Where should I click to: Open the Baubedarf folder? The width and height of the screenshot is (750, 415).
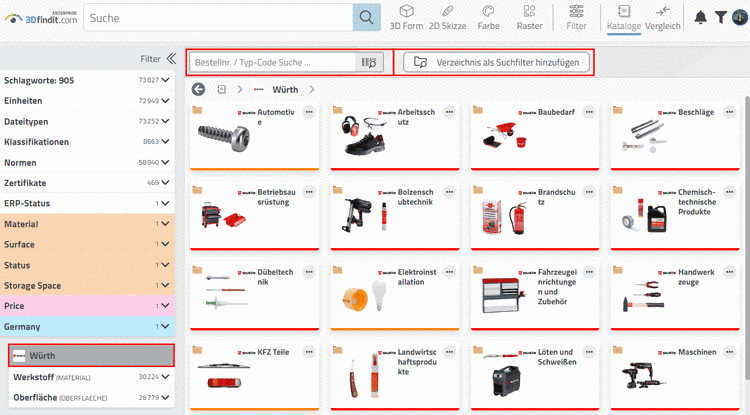coord(535,137)
